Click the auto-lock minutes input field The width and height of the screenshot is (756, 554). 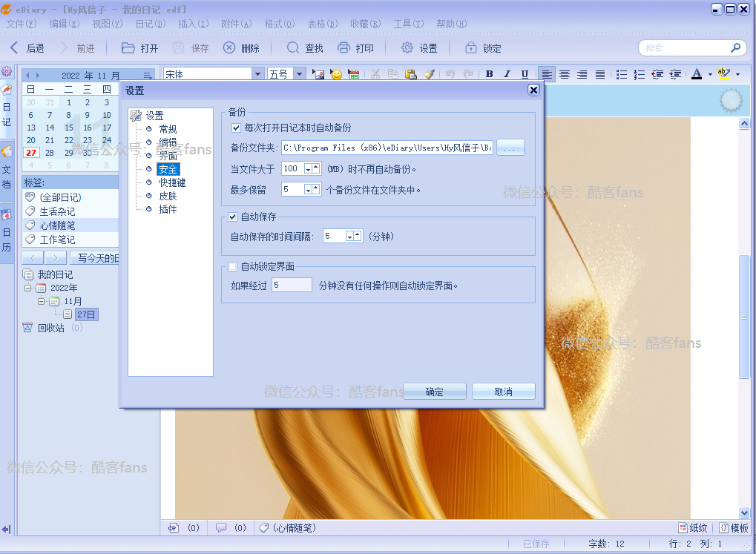[292, 285]
